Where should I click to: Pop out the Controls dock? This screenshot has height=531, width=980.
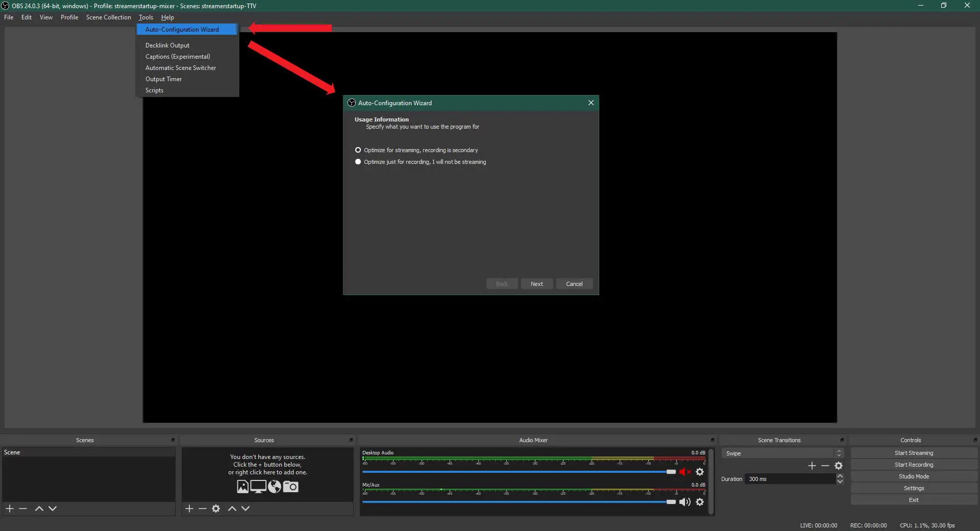point(975,440)
